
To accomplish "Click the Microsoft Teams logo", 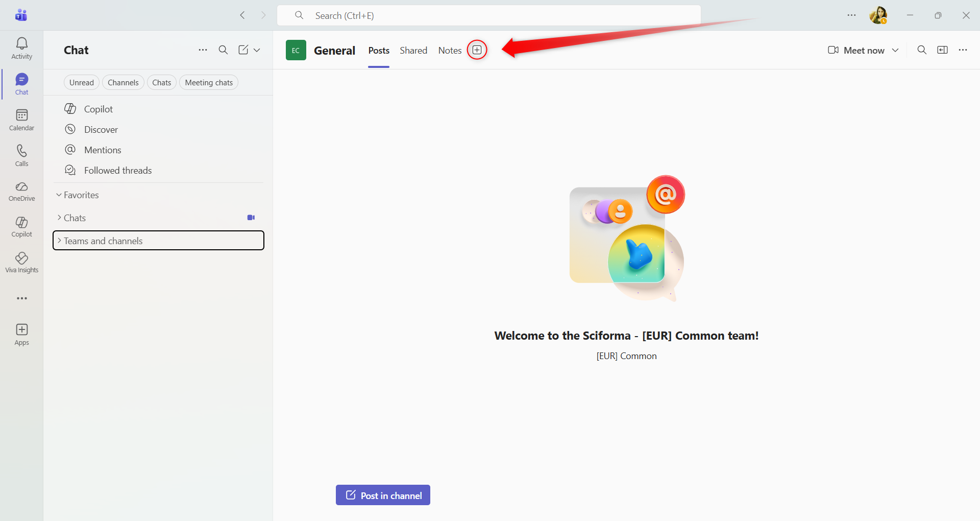I will click(21, 15).
